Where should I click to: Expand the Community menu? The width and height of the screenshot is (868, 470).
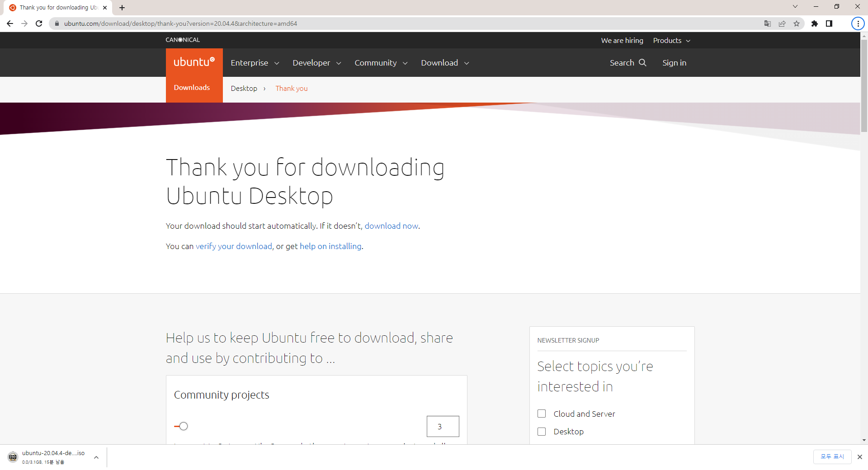coord(381,63)
